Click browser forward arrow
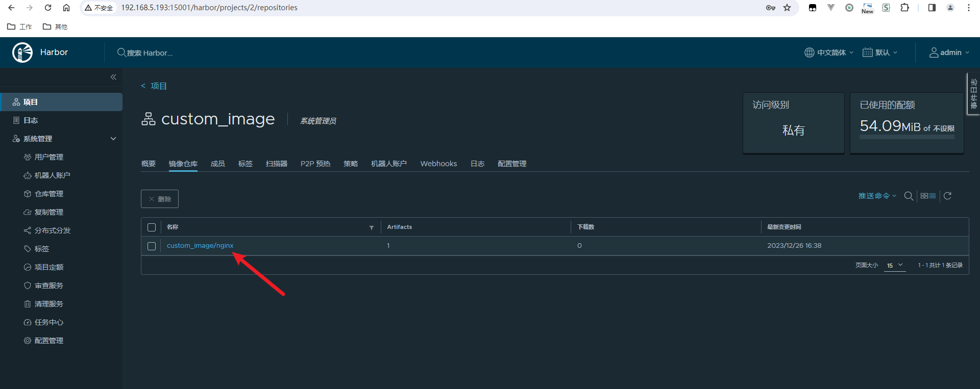 (30, 8)
